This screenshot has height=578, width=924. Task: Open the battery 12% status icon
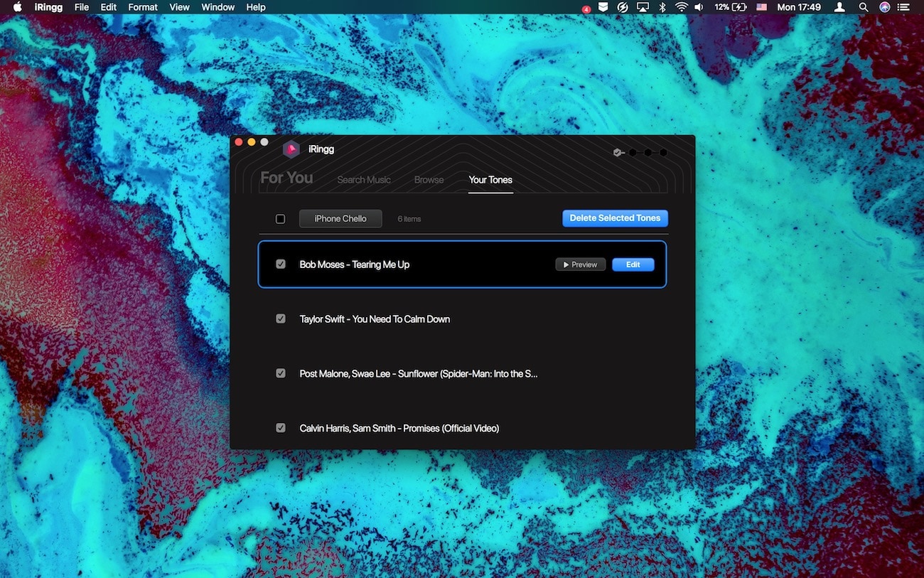coord(730,7)
